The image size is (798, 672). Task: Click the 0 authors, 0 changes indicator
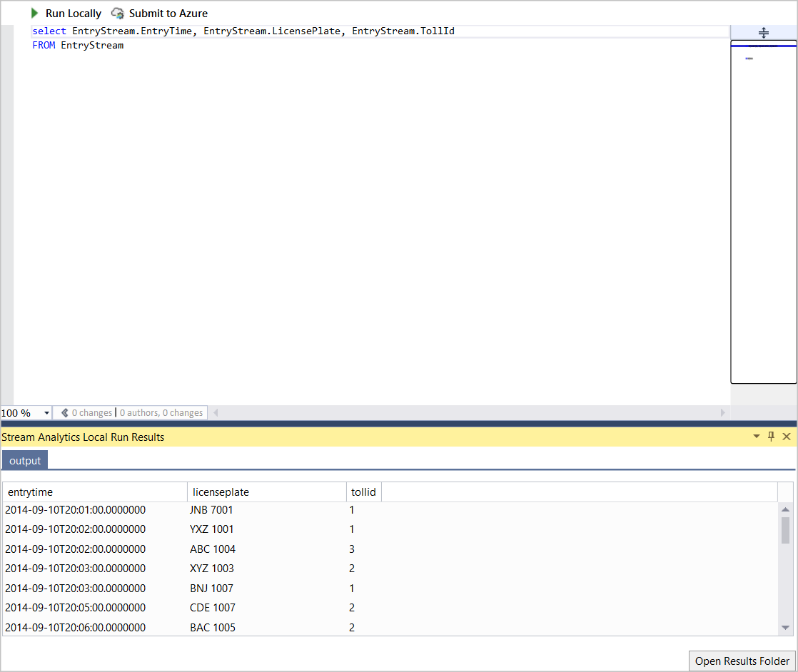point(160,412)
